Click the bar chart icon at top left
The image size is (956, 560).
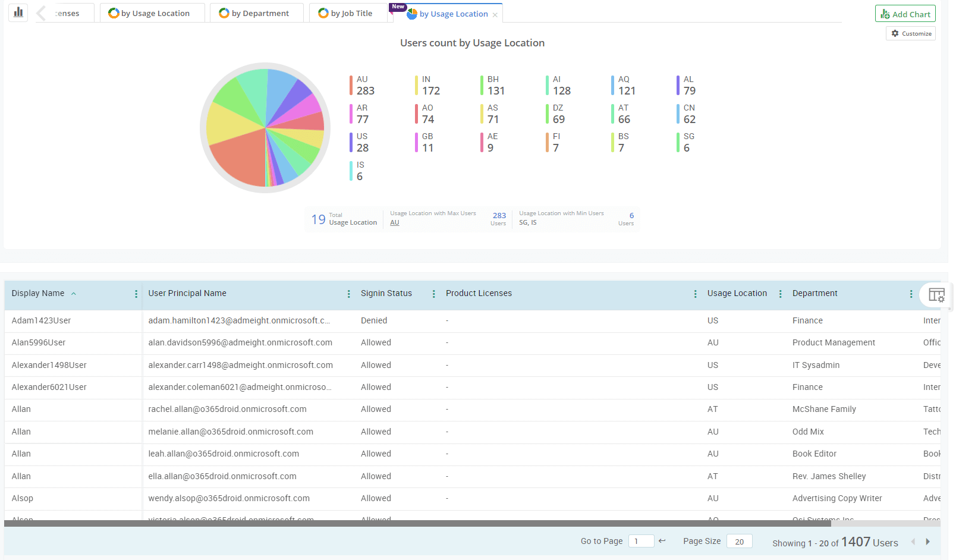[18, 12]
